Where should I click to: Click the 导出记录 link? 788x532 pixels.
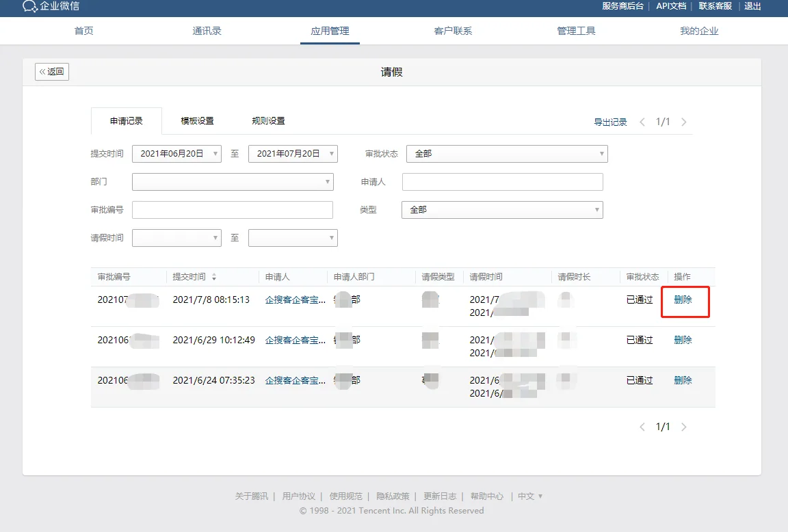610,122
